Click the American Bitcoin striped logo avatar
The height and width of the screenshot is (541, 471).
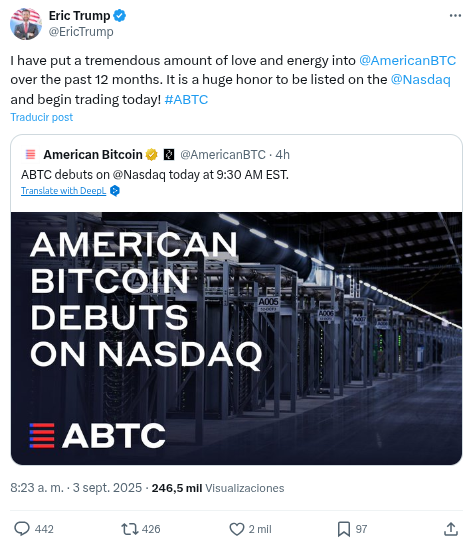[x=30, y=154]
